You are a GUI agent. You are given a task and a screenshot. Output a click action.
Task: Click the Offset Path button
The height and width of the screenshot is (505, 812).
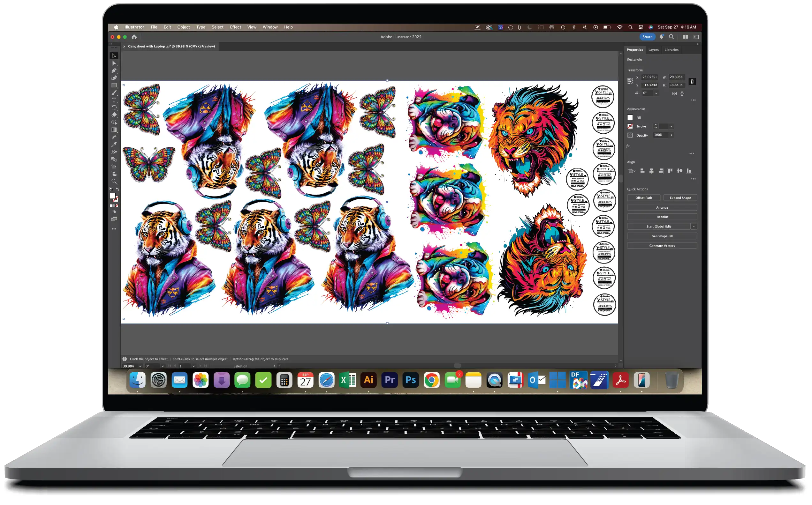click(644, 198)
